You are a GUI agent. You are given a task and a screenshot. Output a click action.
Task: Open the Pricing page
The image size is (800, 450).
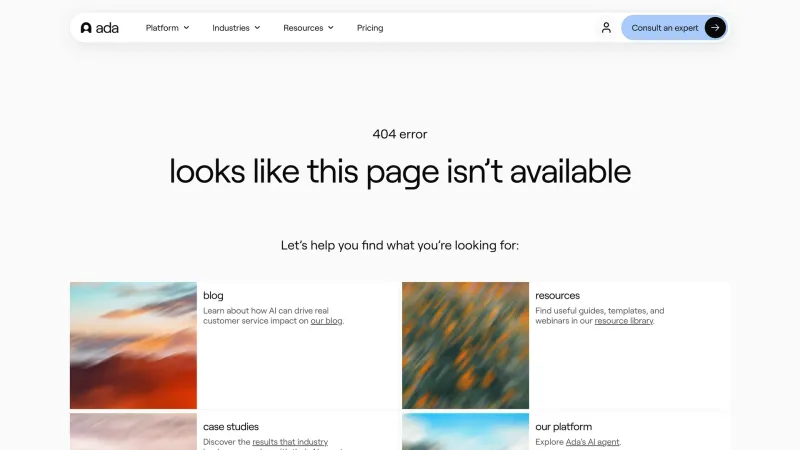tap(370, 28)
